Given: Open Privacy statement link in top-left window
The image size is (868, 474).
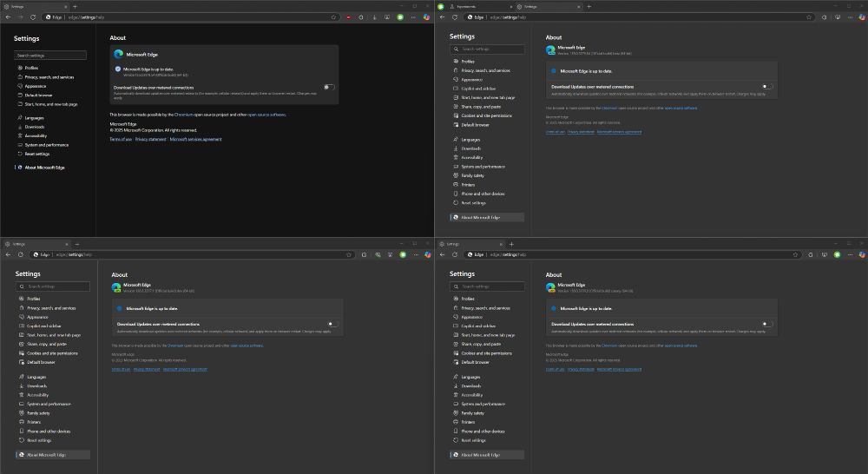Looking at the screenshot, I should click(x=150, y=139).
